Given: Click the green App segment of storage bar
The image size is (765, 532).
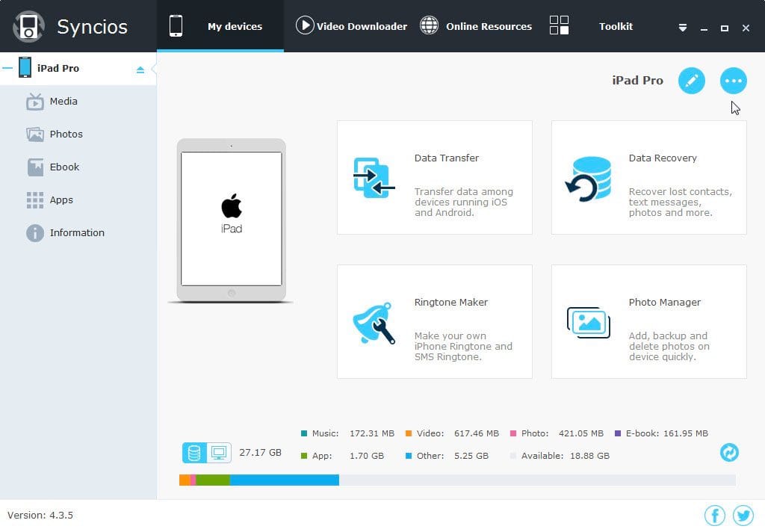Looking at the screenshot, I should (x=213, y=480).
